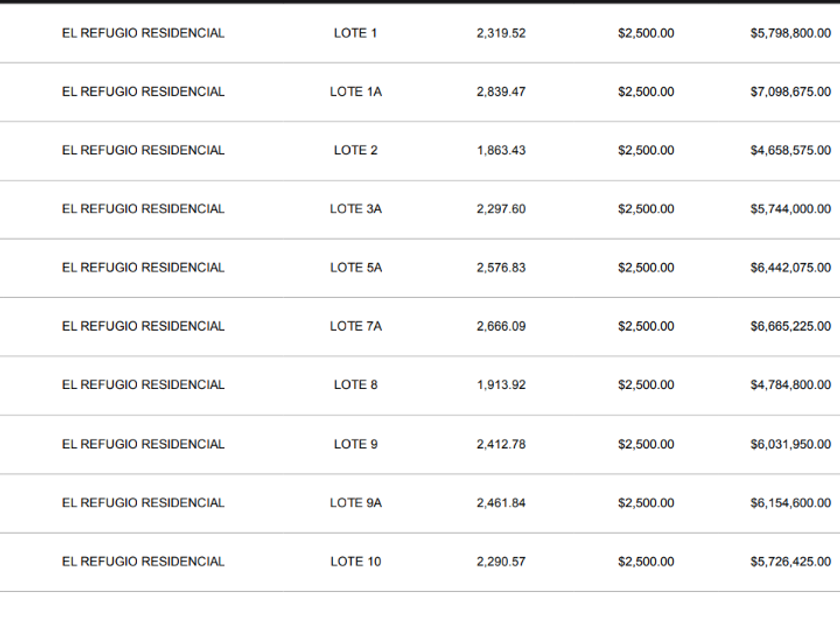Click the LOTE 9A lot label
The width and height of the screenshot is (840, 630).
click(x=355, y=503)
